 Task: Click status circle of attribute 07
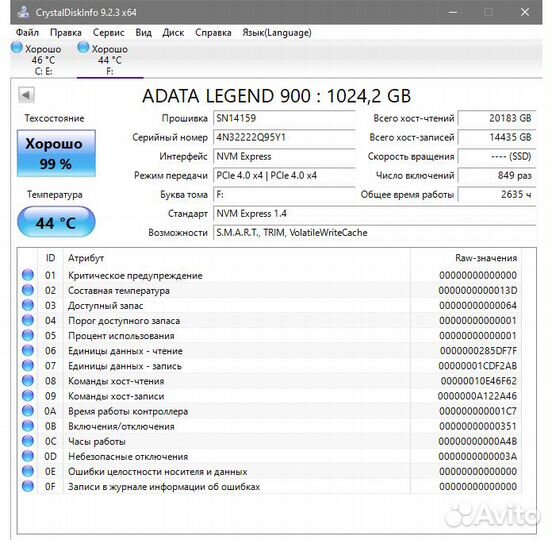[28, 365]
